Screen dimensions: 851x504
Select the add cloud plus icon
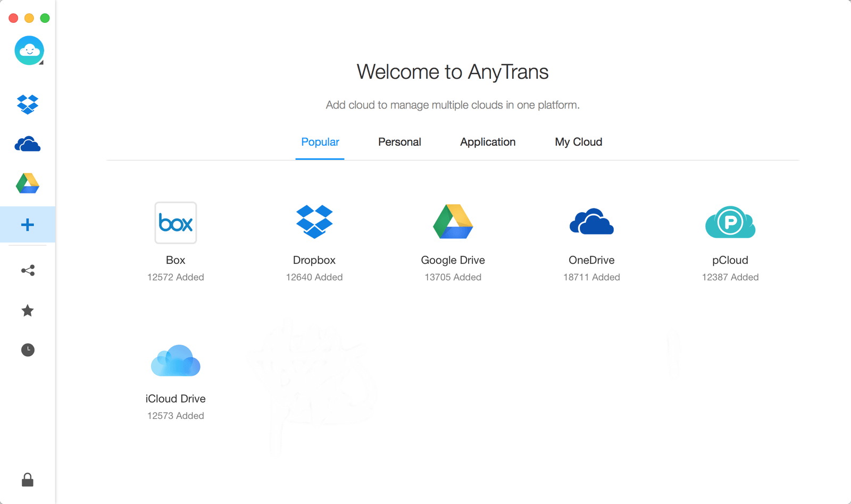coord(28,224)
